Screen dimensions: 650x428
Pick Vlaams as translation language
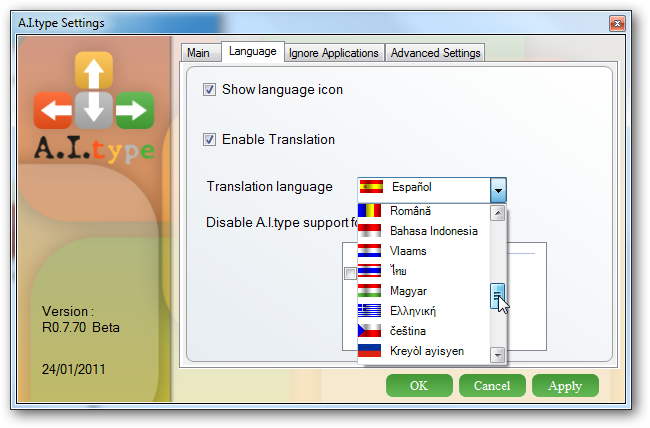pos(424,250)
